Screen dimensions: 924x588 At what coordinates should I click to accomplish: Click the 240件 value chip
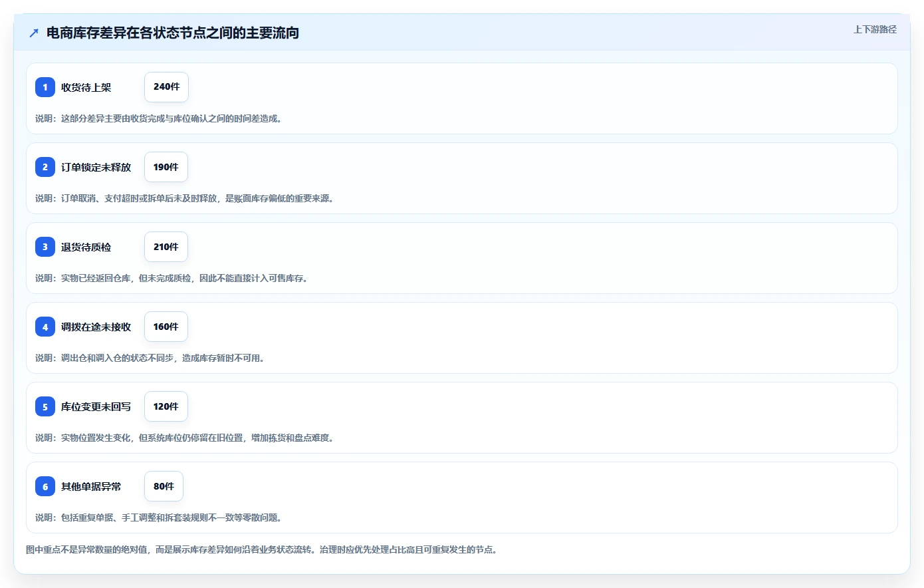coord(166,87)
